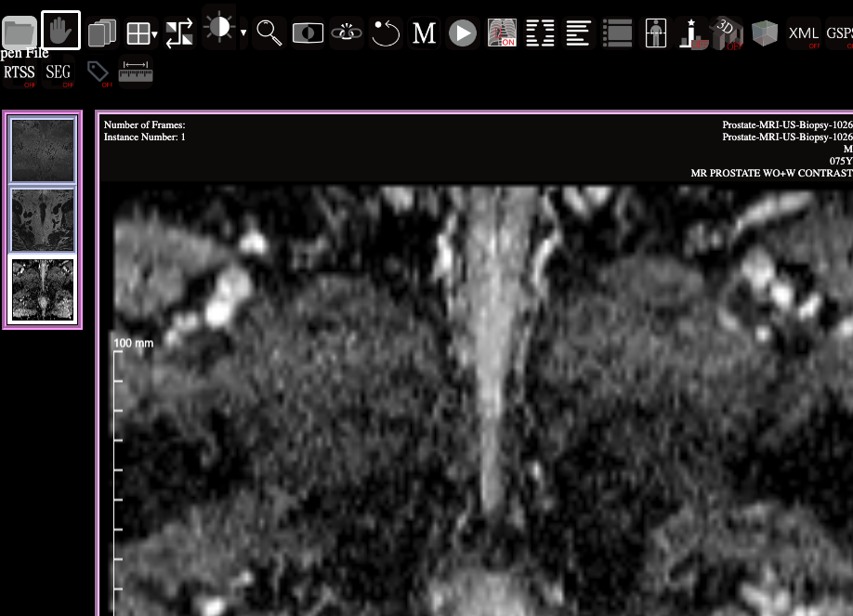Screen dimensions: 853x616
Task: Select the magnifying glass zoom tool
Action: 269,33
